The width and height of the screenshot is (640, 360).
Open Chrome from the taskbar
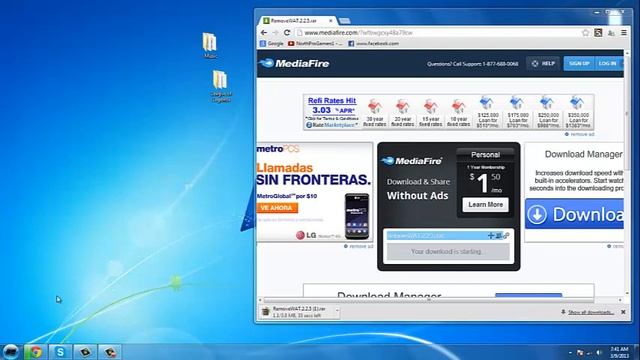(35, 352)
